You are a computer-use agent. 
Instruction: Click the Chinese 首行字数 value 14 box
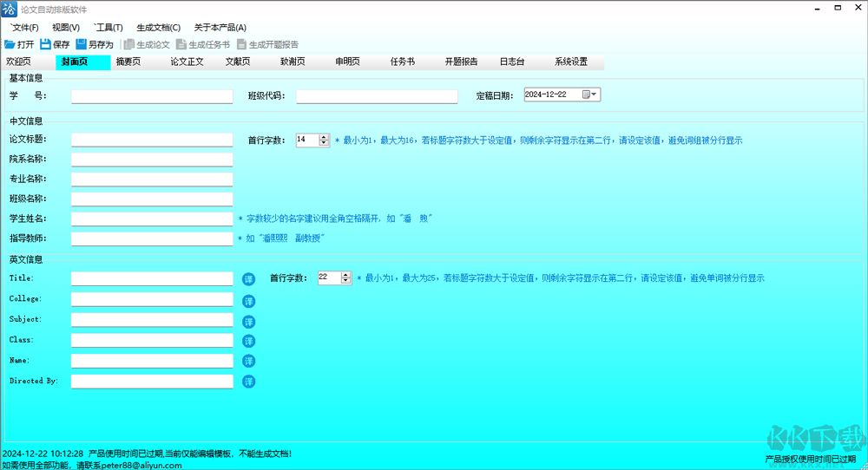click(x=307, y=140)
